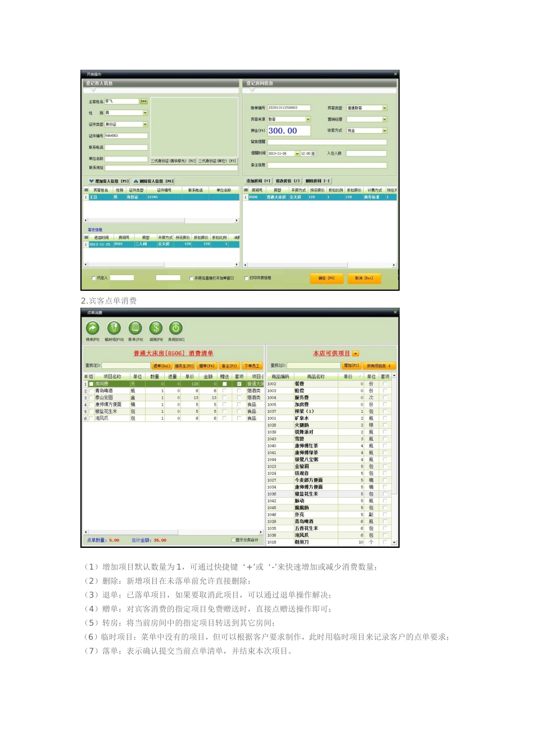Screen dimensions: 534x756
Task: Click the orange arrow icon beside 本店可供项目
Action: (356, 353)
